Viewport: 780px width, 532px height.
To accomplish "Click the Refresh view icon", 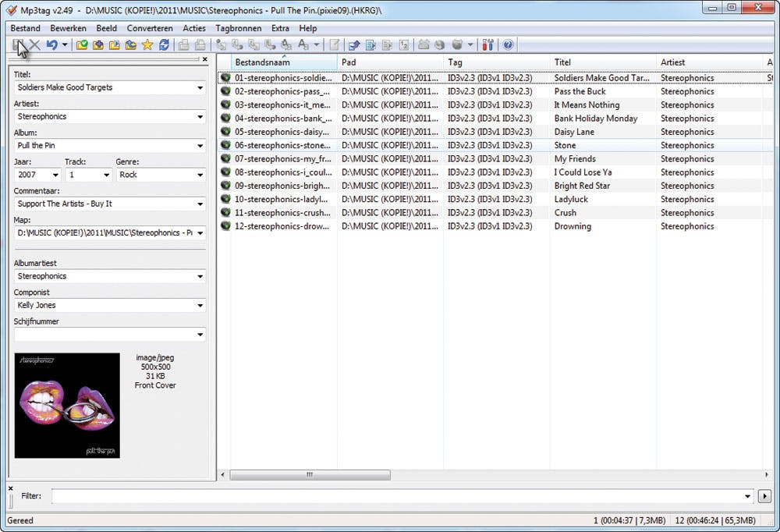I will click(x=164, y=45).
